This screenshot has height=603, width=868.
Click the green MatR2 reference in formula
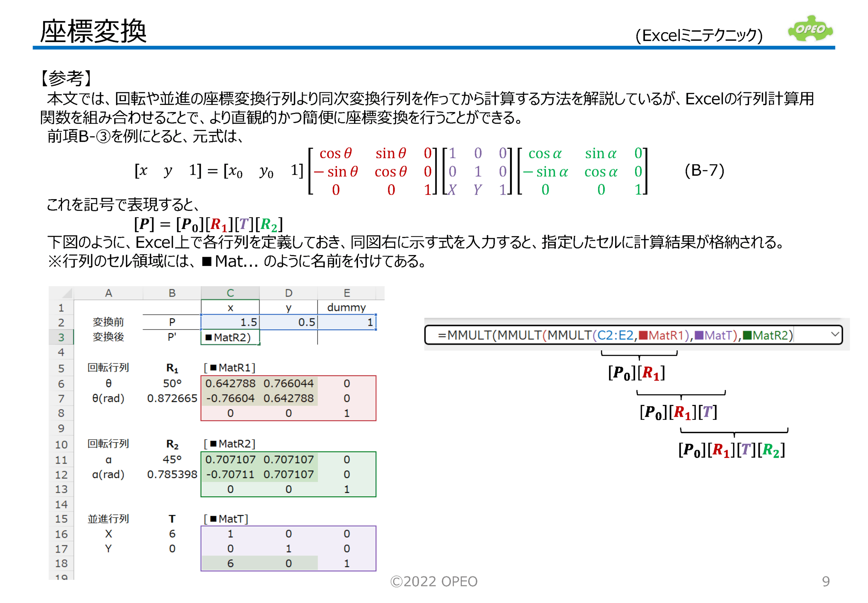[769, 335]
